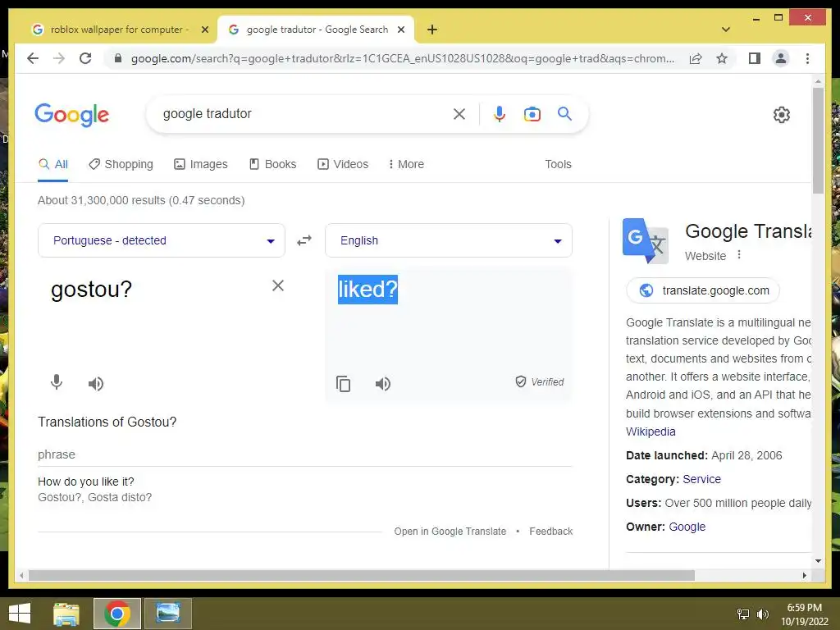Open Google quick settings gear
This screenshot has width=840, height=630.
781,115
